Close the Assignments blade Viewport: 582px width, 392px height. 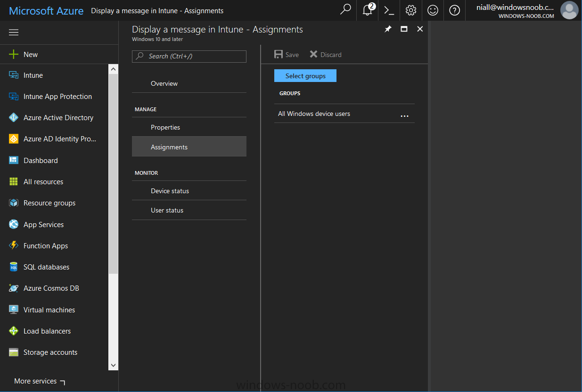pos(420,29)
